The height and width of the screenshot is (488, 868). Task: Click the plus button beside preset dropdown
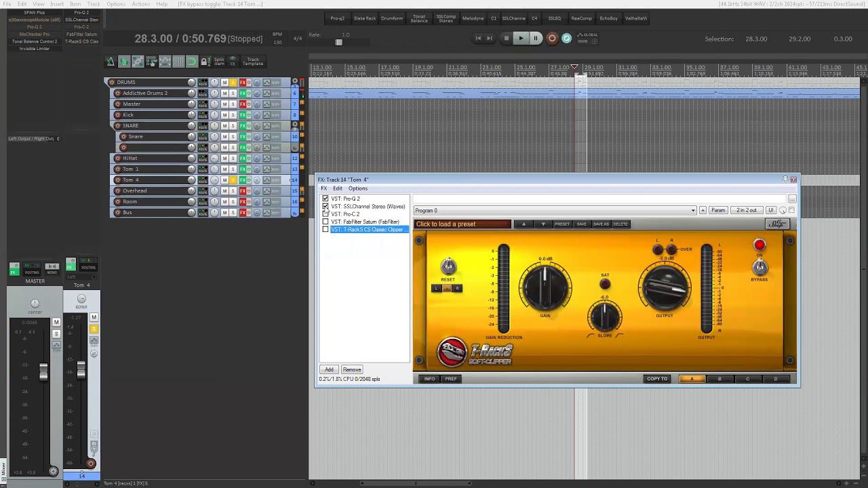703,210
